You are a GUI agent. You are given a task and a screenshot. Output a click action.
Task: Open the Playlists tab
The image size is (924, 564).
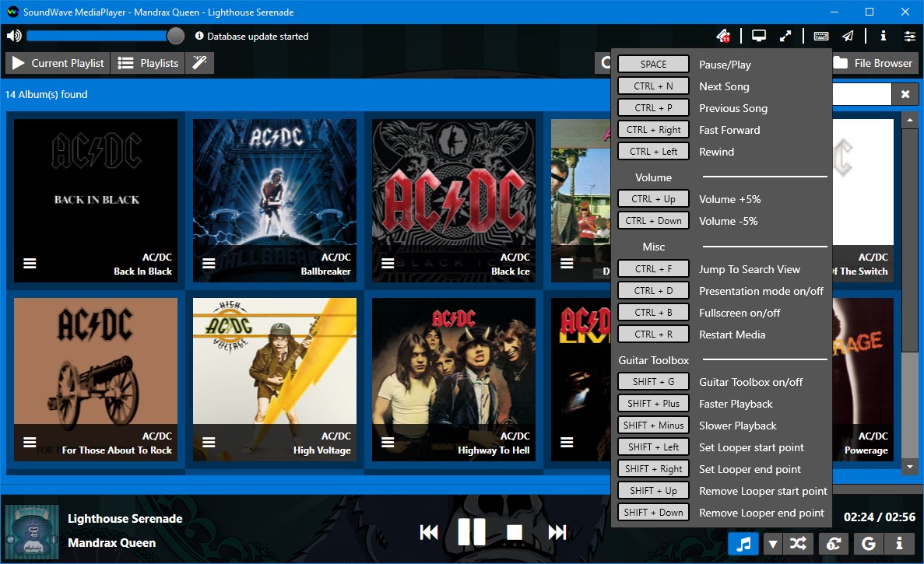[x=148, y=63]
